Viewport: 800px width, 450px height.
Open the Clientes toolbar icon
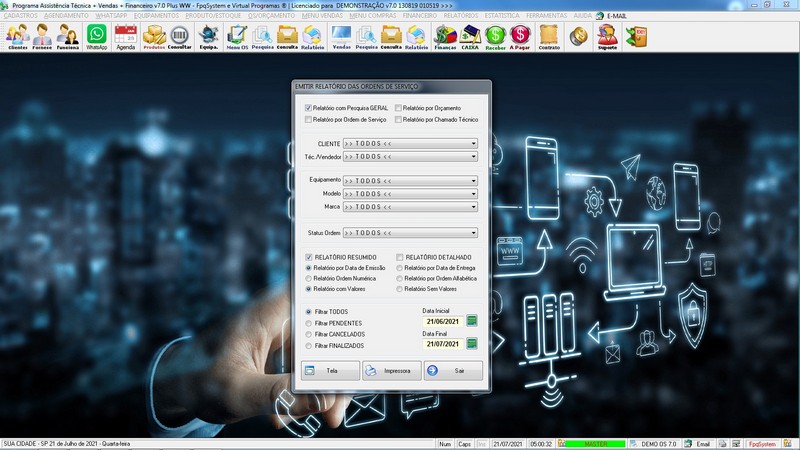coord(18,37)
